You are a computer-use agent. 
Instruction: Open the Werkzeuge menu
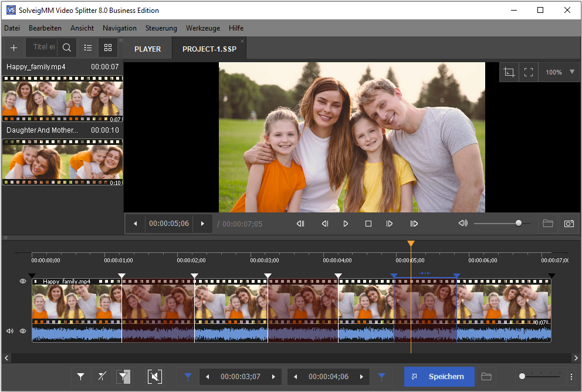click(203, 28)
